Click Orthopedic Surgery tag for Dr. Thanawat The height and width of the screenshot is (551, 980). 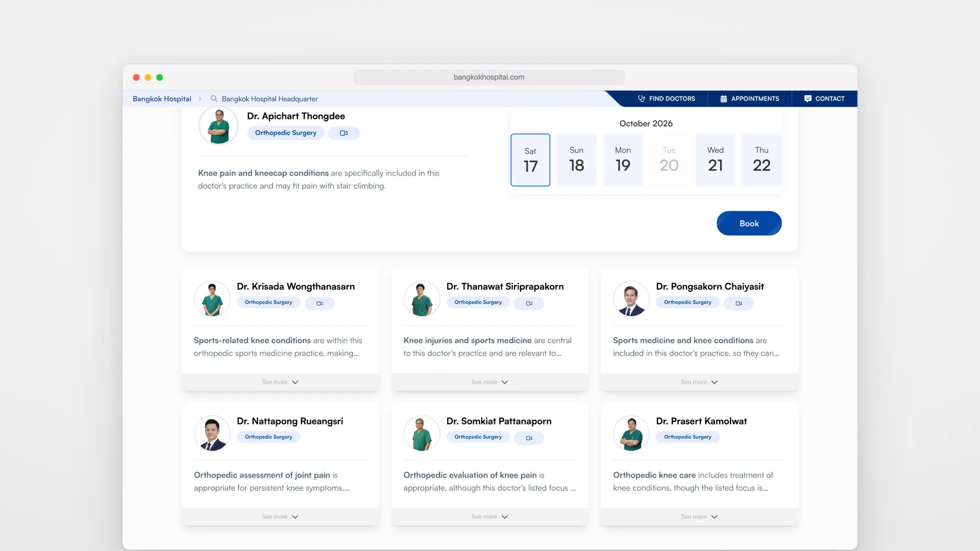coord(478,303)
